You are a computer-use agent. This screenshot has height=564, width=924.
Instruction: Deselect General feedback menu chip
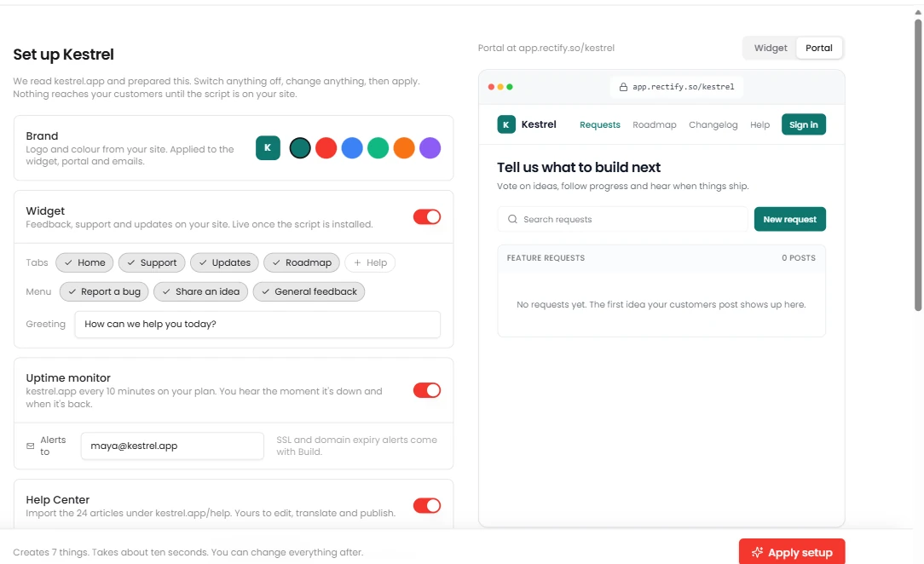tap(309, 291)
